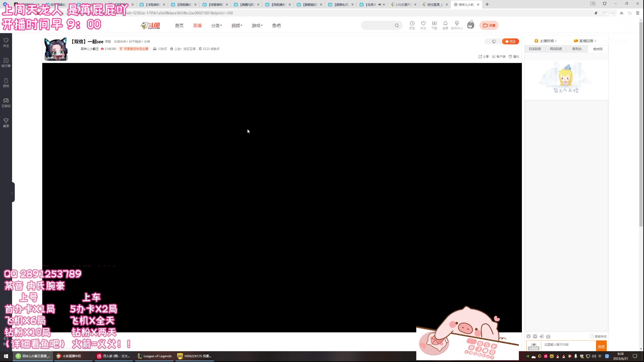Viewport: 644px width, 362px height.
Task: Click the page vertical scrollbar
Action: coord(641,124)
